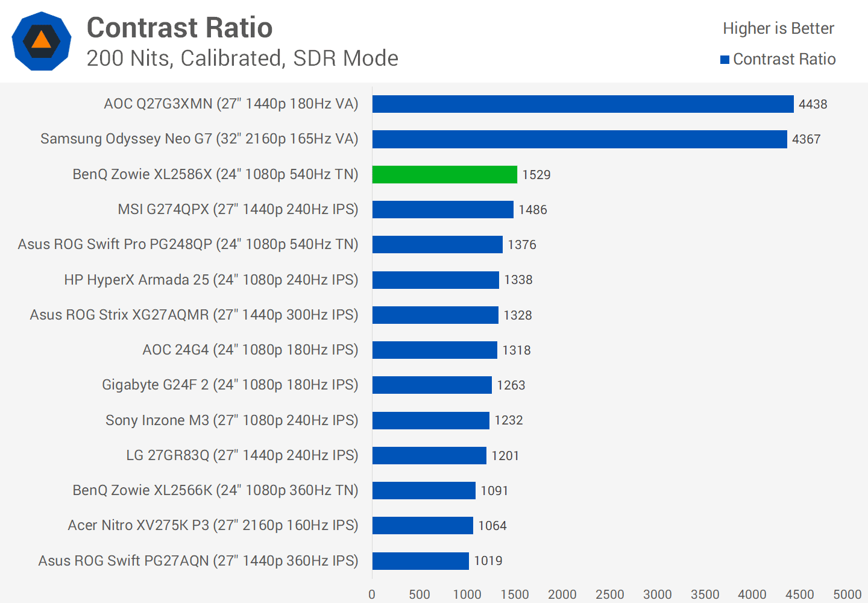Image resolution: width=868 pixels, height=603 pixels.
Task: Select the AOC Q27G3XMN bar
Action: [582, 104]
